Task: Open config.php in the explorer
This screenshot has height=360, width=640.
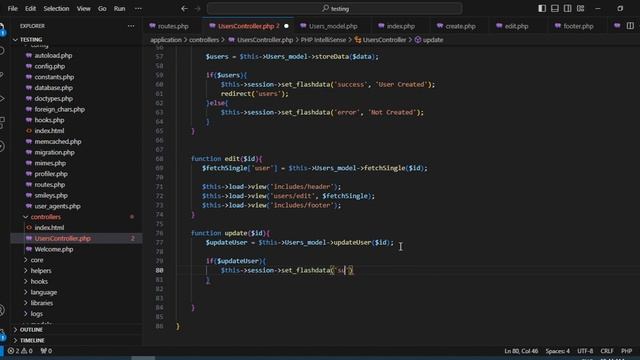Action: click(49, 66)
